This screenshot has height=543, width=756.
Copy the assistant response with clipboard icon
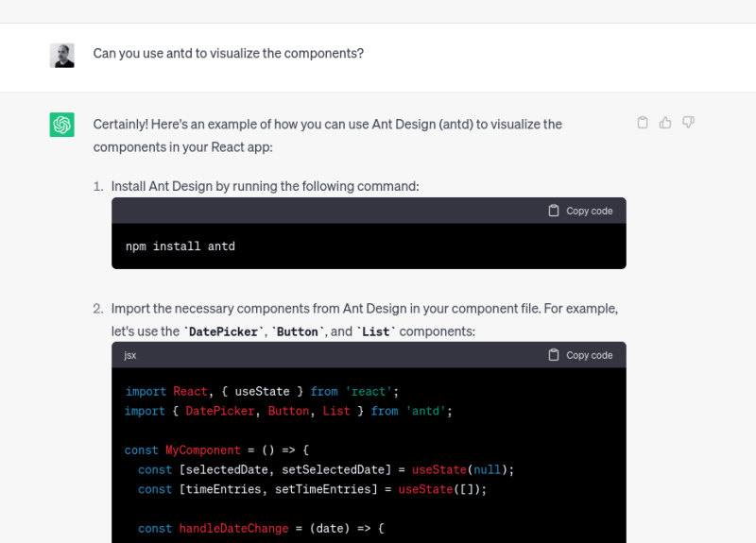coord(643,123)
